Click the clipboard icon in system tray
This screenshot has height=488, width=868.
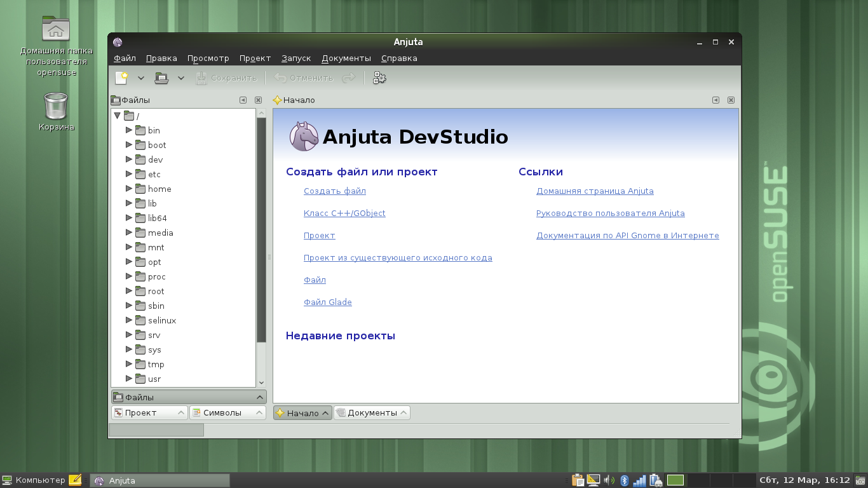coord(578,480)
